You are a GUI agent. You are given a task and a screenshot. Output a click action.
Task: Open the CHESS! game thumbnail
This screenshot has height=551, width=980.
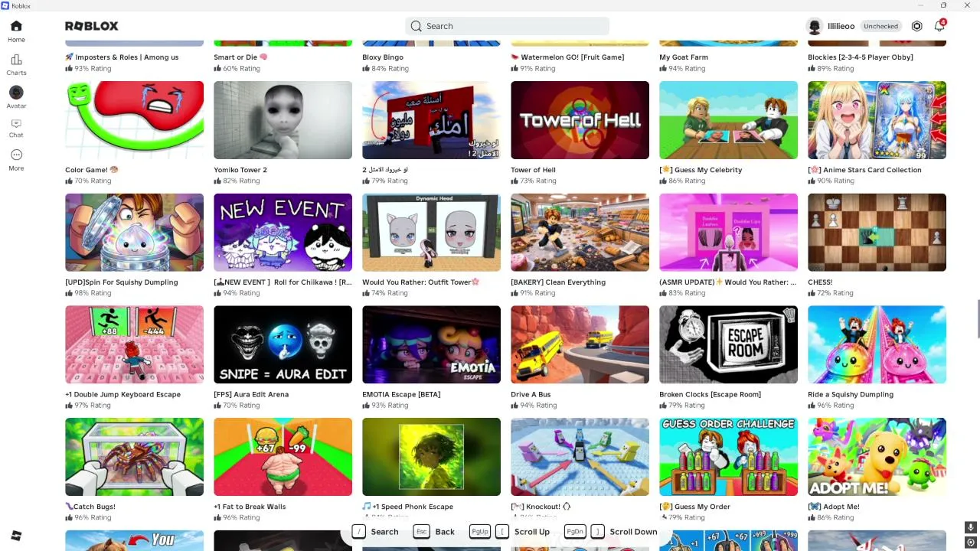(877, 233)
